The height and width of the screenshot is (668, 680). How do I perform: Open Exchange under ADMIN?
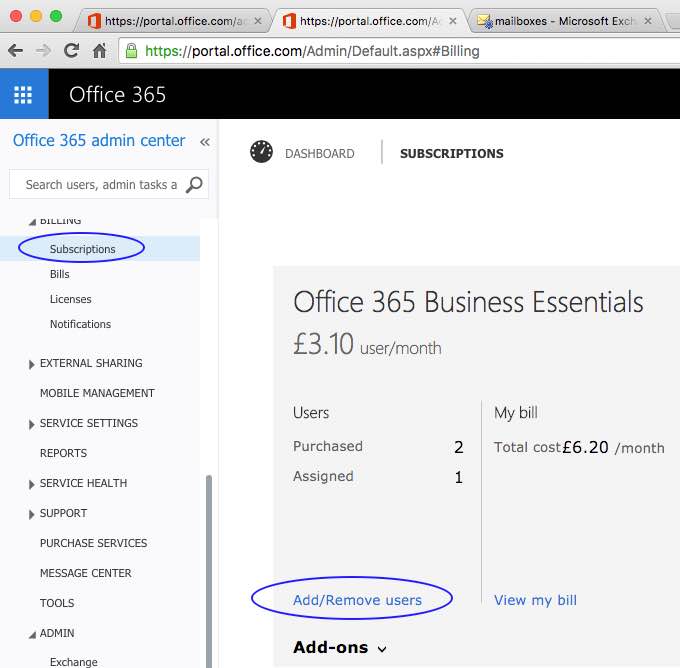[74, 662]
